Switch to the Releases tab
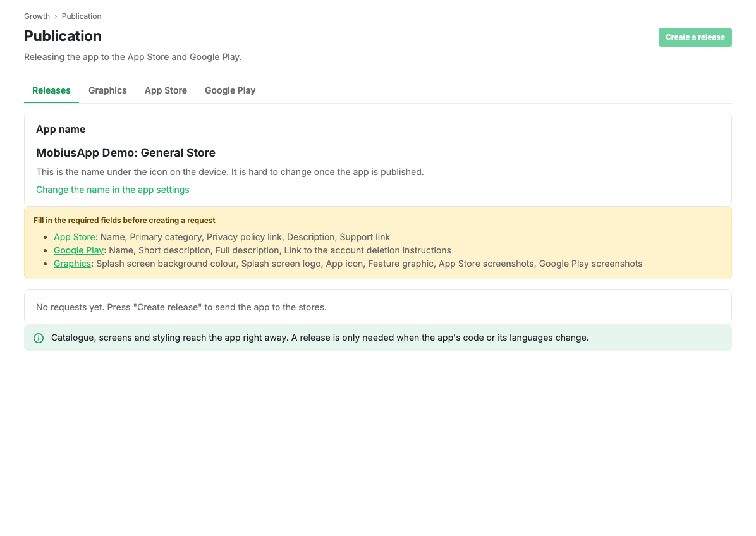 [x=51, y=90]
